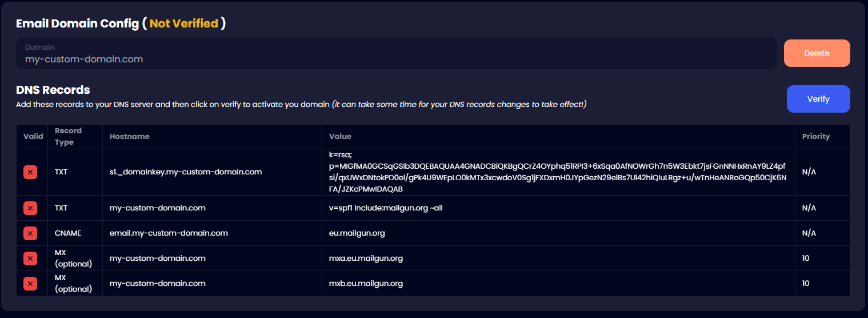Select the eu.mailgun.org CNAME value
The image size is (868, 318).
pyautogui.click(x=357, y=233)
